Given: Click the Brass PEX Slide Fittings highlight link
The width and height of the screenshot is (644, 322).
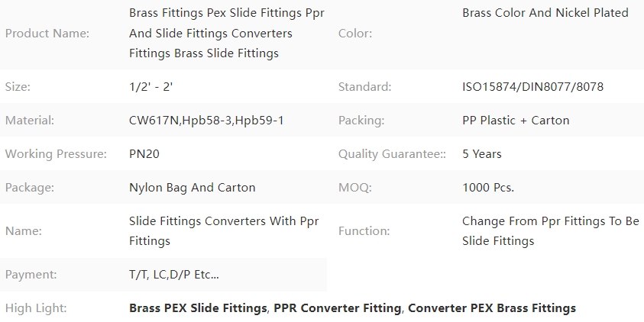Looking at the screenshot, I should (x=198, y=308).
